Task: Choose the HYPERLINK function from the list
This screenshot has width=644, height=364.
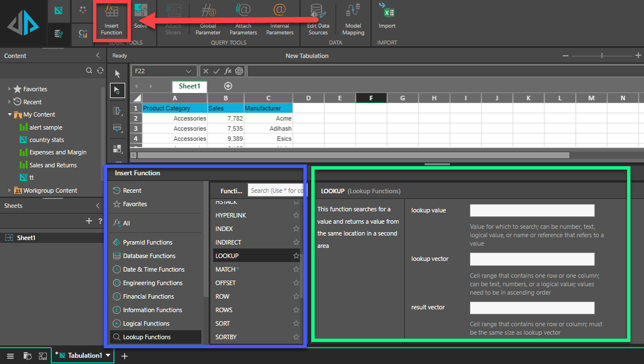Action: 231,215
